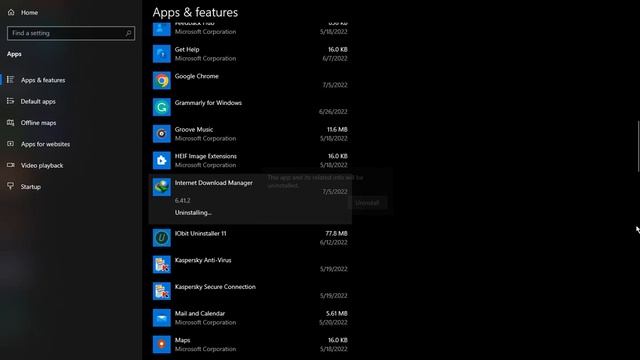Screen dimensions: 640x360
Task: Click the 5.61 MB size value
Action: 337,313
